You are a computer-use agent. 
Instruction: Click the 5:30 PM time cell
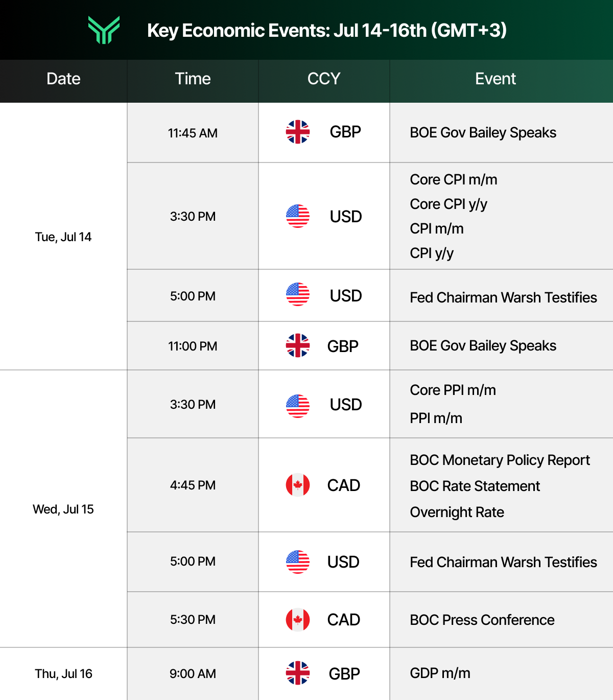coord(193,620)
